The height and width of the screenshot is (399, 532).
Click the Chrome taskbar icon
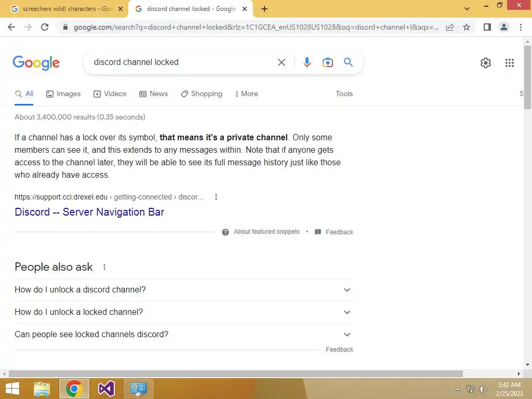[x=74, y=389]
